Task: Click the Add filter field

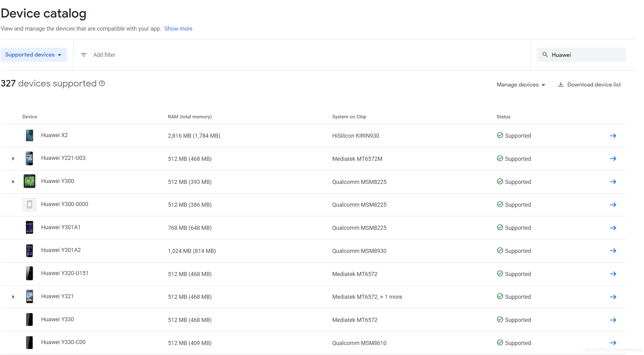Action: (104, 55)
